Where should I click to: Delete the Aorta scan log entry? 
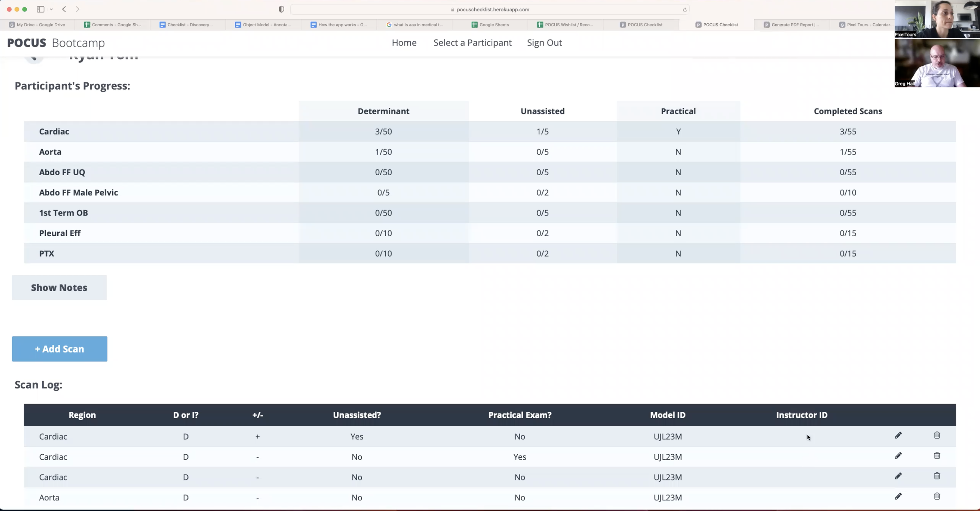tap(937, 497)
